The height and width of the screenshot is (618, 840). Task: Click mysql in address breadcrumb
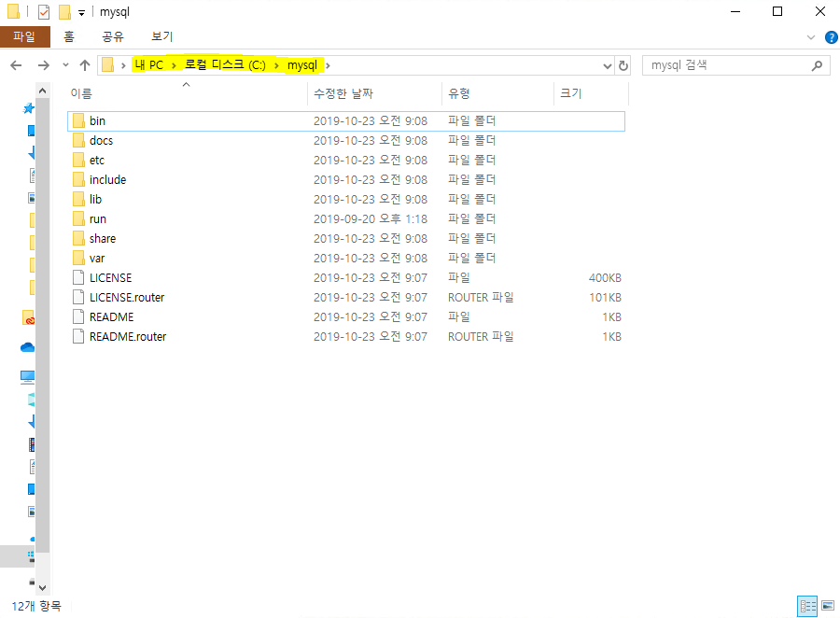click(302, 65)
